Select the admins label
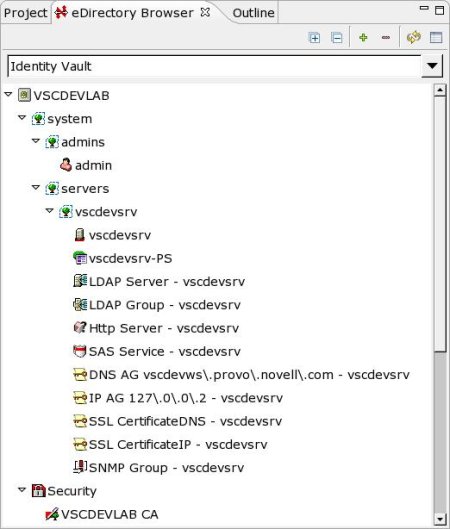This screenshot has height=529, width=450. 83,142
